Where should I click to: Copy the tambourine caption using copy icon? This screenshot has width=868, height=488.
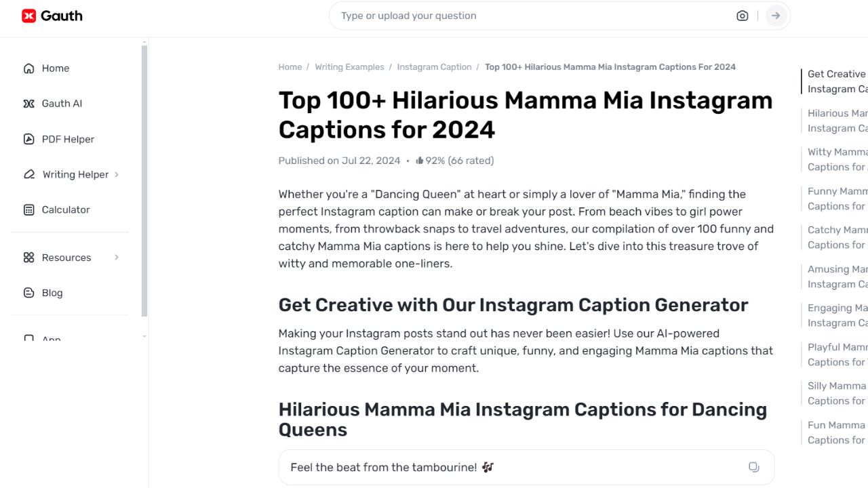pos(753,467)
